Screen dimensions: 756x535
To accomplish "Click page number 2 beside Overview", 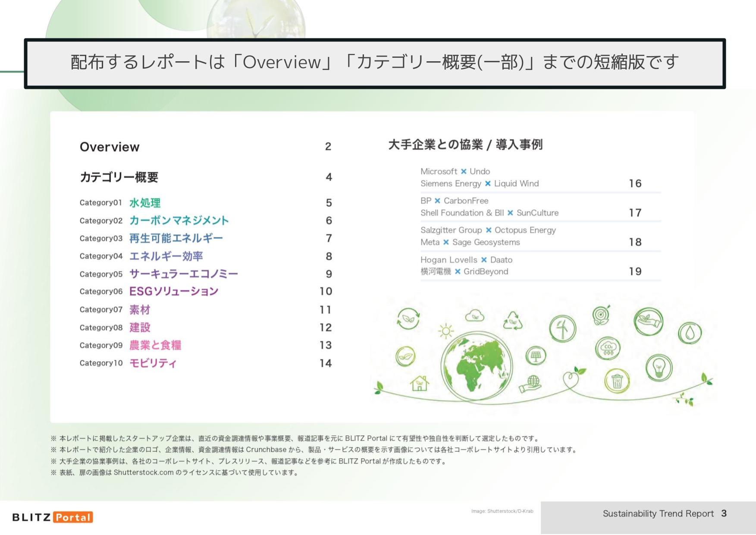I will click(328, 147).
